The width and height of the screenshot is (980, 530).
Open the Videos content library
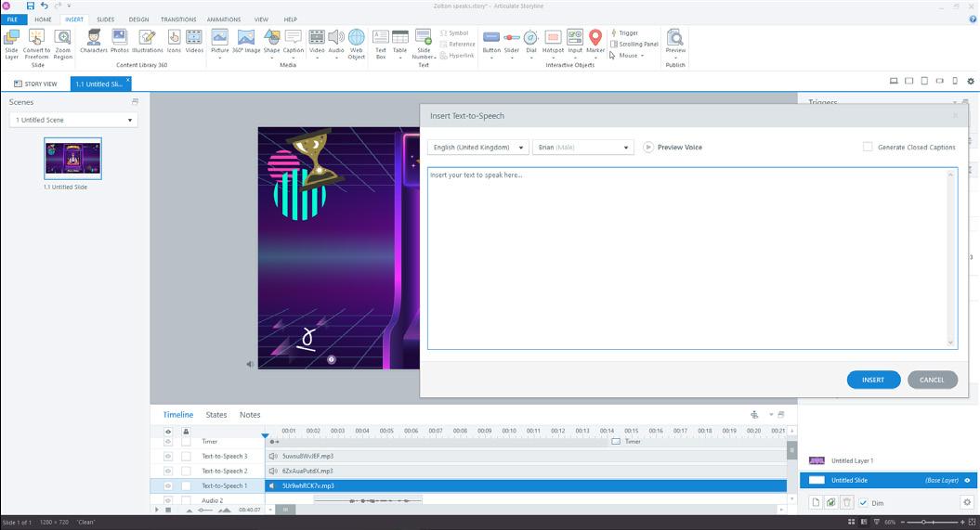pyautogui.click(x=194, y=41)
